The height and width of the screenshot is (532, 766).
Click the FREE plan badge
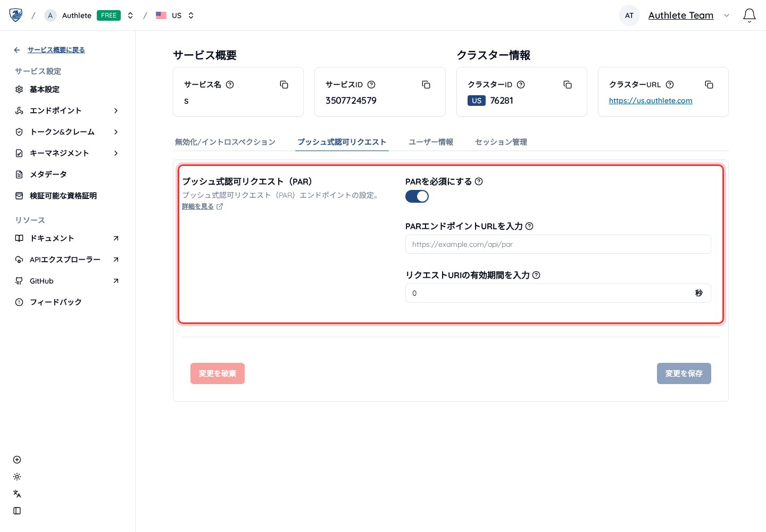coord(109,15)
